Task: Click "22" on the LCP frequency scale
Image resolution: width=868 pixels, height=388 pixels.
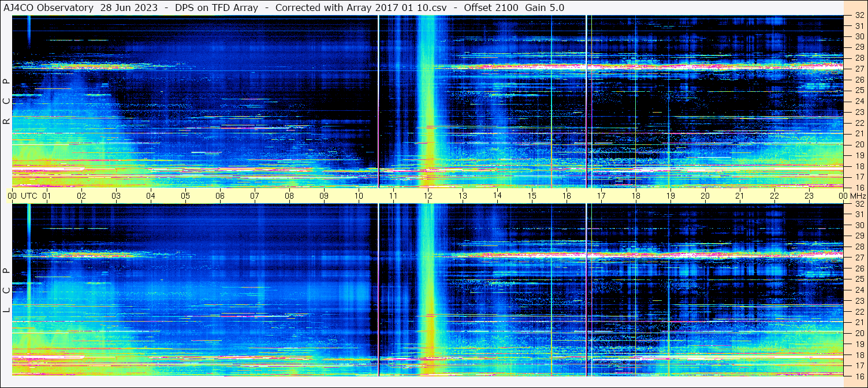Action: [x=859, y=311]
